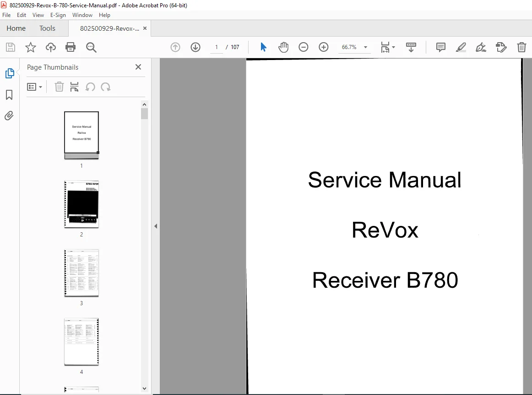Select the Highlight text pen tool

pos(461,47)
